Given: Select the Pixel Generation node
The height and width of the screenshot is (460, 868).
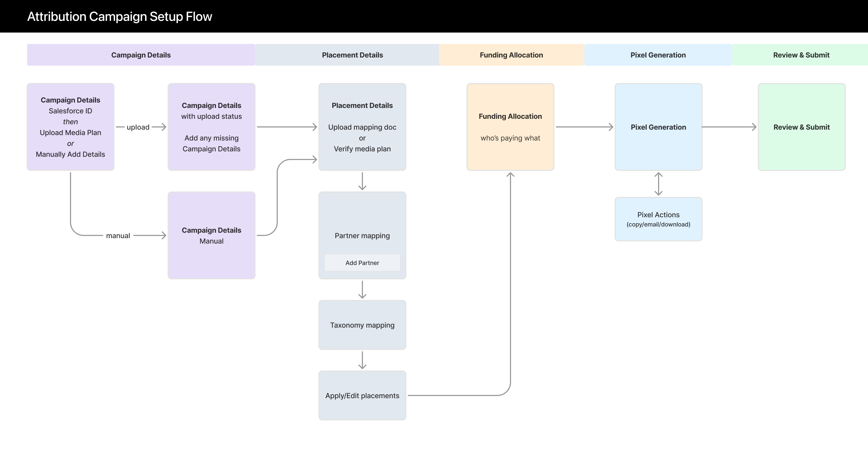Looking at the screenshot, I should click(x=658, y=127).
